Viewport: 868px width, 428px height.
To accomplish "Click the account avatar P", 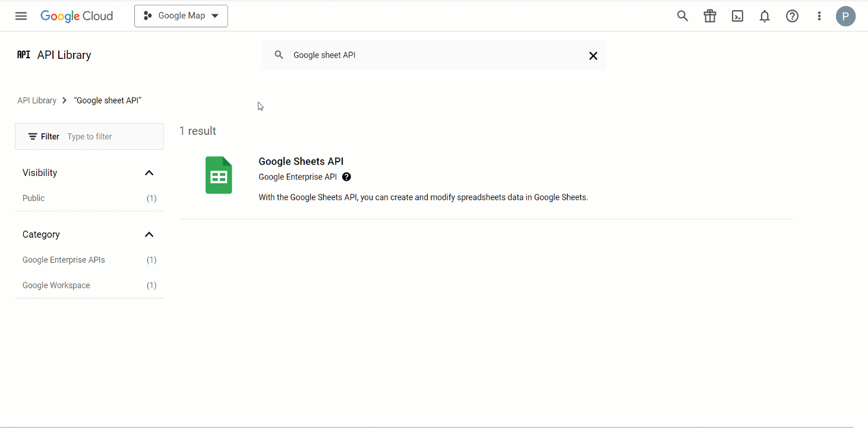I will (x=845, y=16).
